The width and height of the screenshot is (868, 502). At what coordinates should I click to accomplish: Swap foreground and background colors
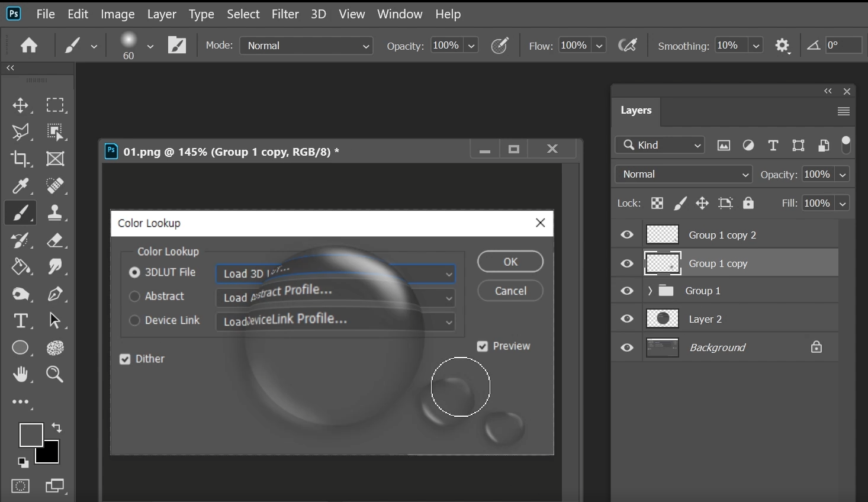point(57,427)
